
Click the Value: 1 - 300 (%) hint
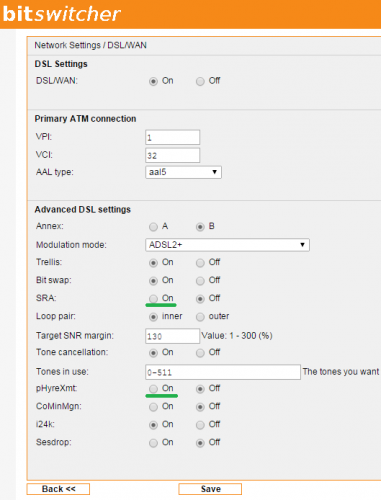click(x=237, y=336)
